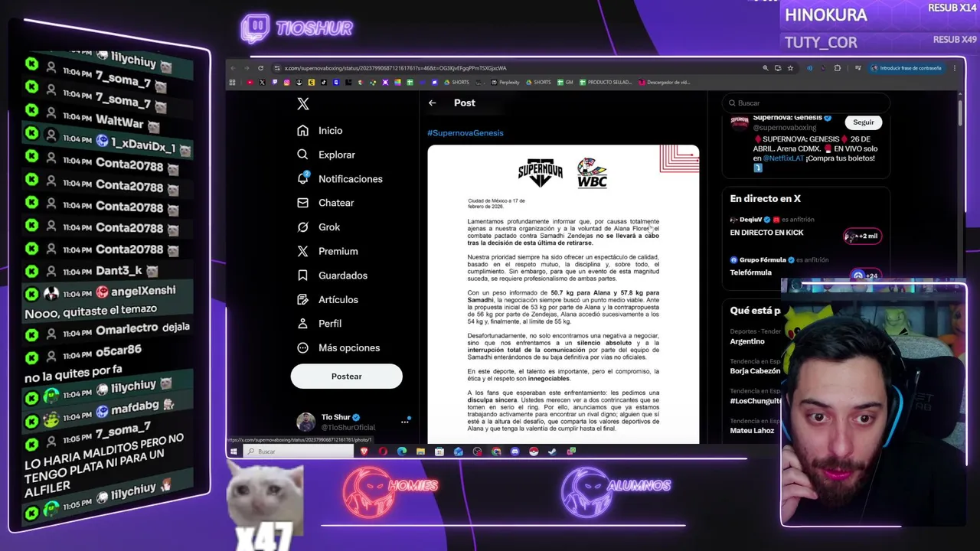Open the #SupernovaGenesis hashtag link
980x551 pixels.
point(465,133)
